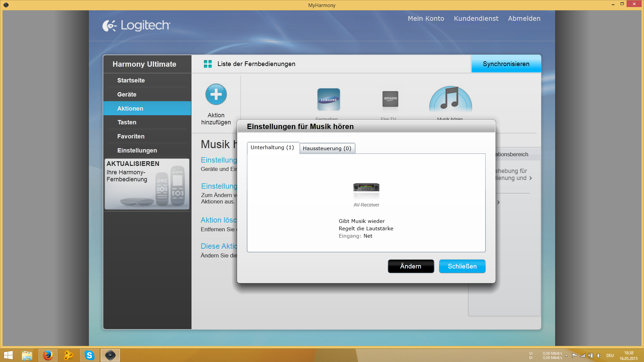
Task: Click the Logitech logo
Action: 137,25
